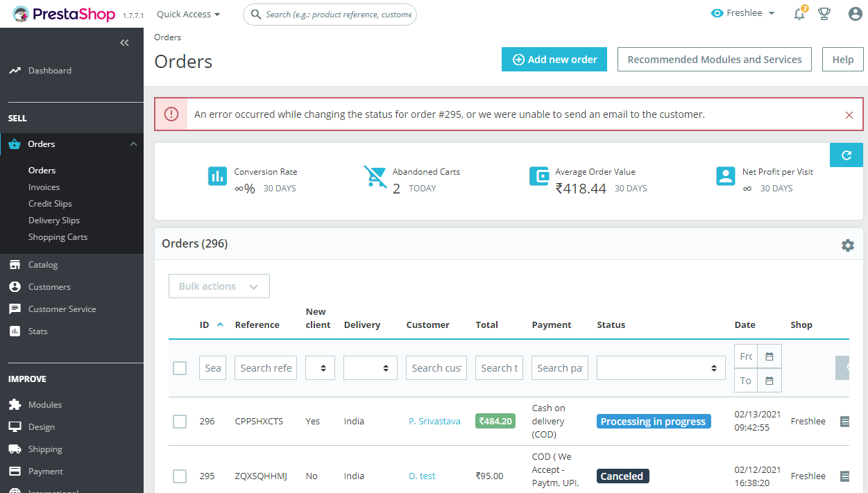Open Modules in sidebar

pos(45,405)
